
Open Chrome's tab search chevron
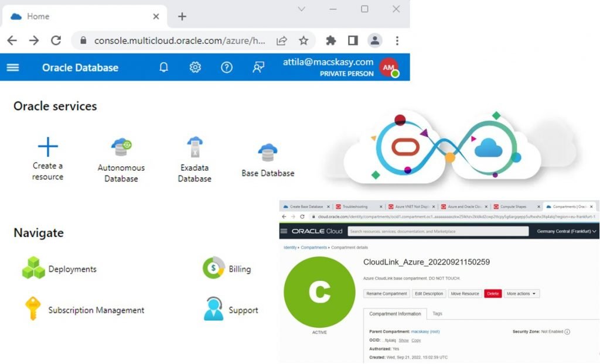click(301, 10)
